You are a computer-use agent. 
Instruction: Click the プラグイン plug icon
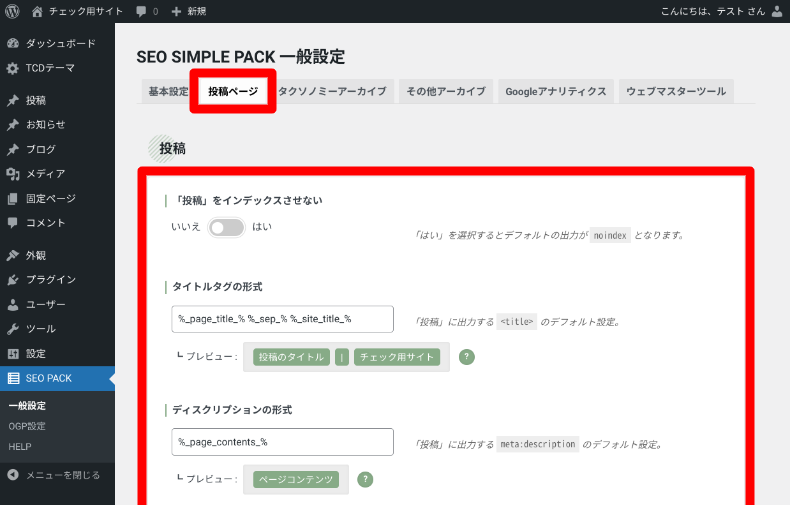[x=13, y=280]
